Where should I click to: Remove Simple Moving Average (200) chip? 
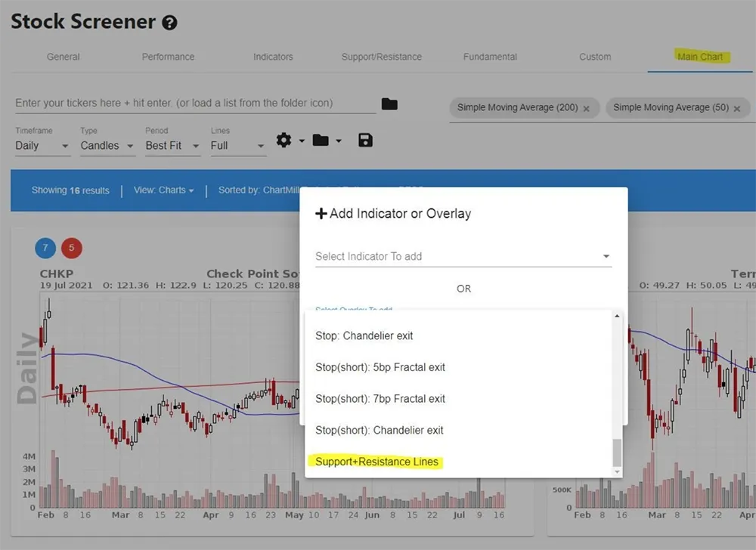586,108
